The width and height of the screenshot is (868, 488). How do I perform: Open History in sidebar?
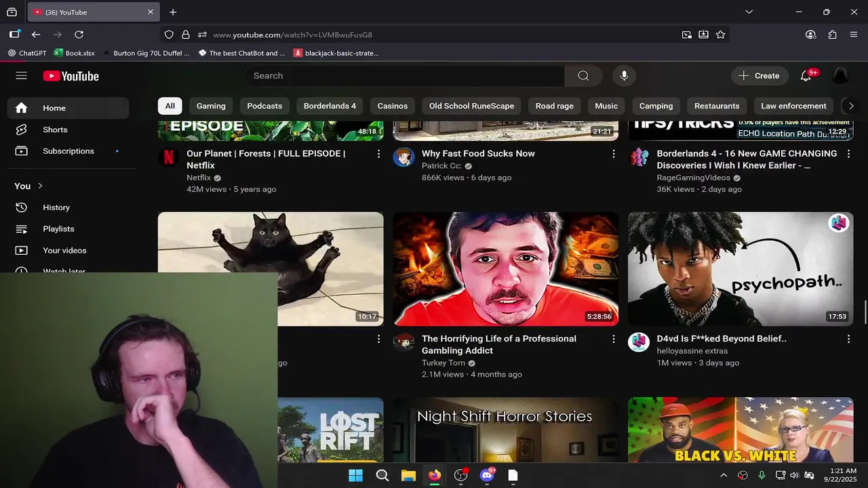point(68,207)
